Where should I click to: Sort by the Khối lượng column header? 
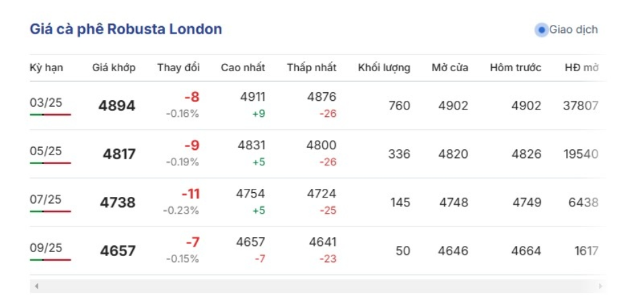pyautogui.click(x=384, y=68)
